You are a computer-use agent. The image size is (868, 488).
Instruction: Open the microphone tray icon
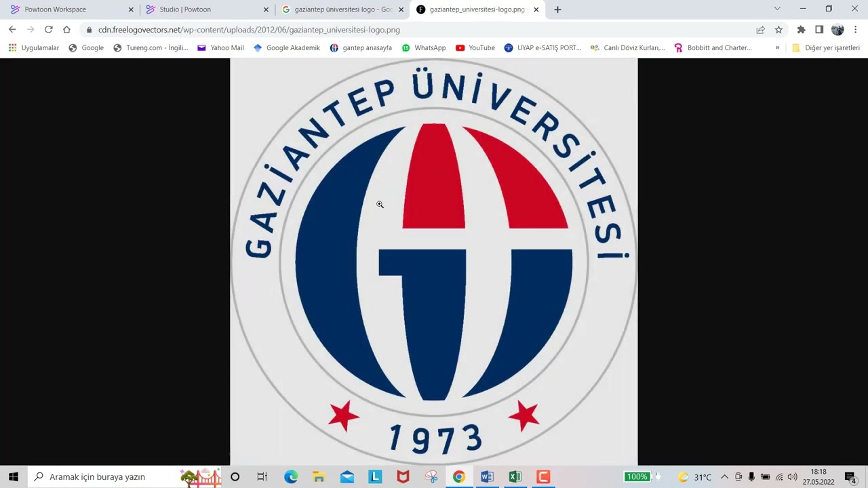751,477
